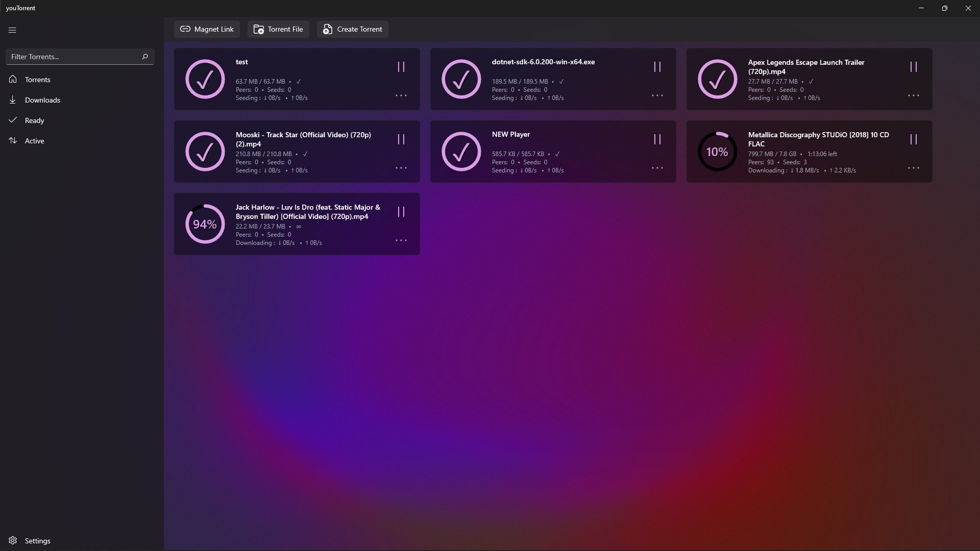Switch to the Downloads view

42,100
